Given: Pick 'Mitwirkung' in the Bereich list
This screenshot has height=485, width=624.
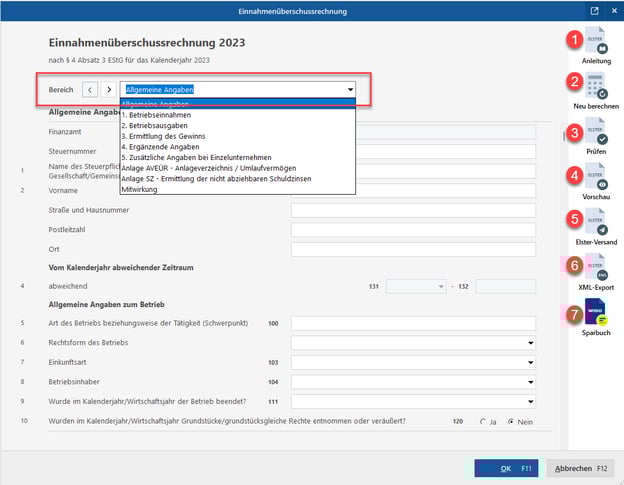Looking at the screenshot, I should tap(141, 188).
